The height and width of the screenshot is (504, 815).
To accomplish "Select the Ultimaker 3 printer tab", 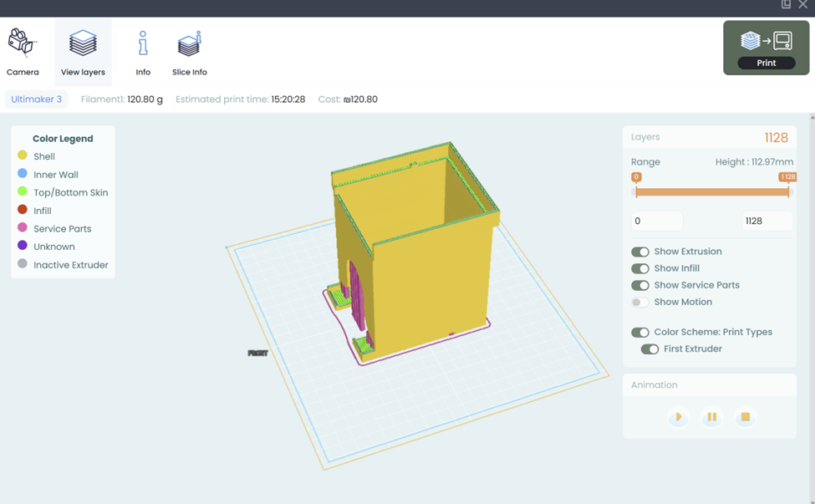I will coord(37,99).
